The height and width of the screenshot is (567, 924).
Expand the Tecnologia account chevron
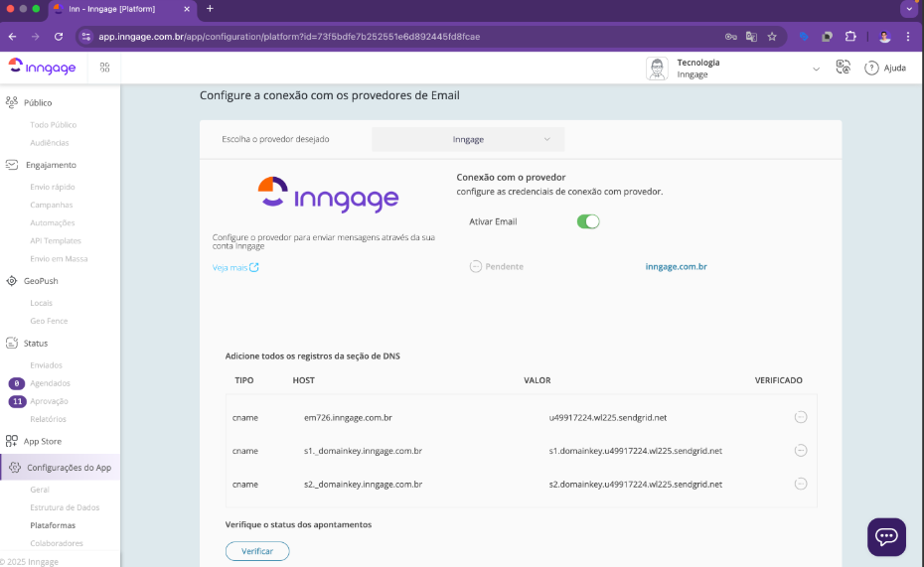816,69
